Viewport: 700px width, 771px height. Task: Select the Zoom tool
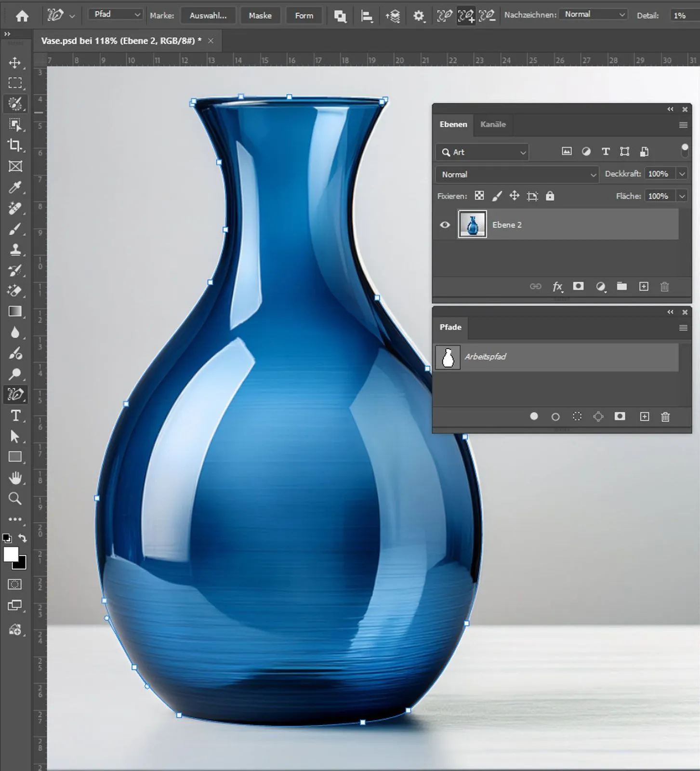click(x=15, y=499)
